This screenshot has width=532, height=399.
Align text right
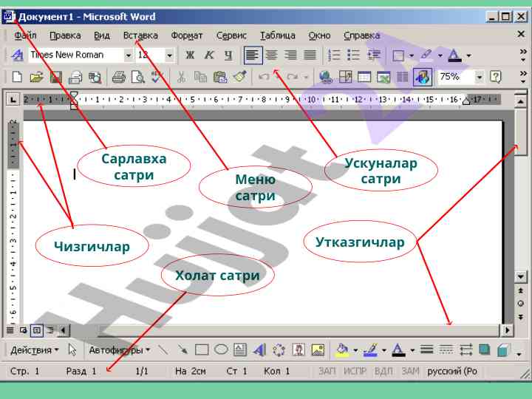click(291, 55)
